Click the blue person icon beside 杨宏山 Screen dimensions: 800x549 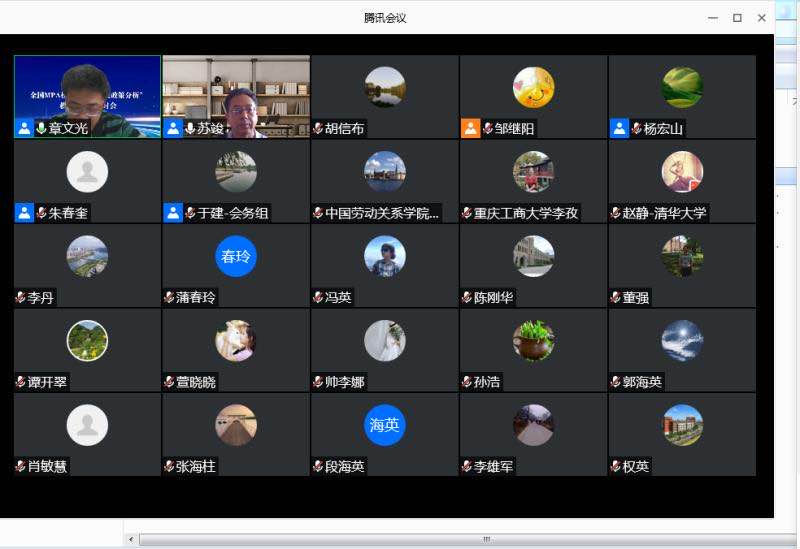(x=619, y=129)
